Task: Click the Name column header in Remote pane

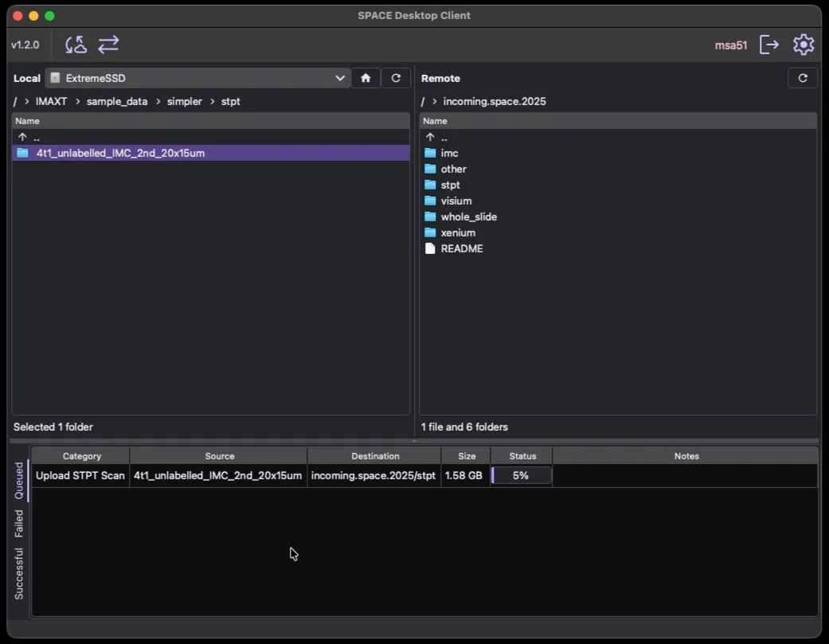Action: pos(618,121)
